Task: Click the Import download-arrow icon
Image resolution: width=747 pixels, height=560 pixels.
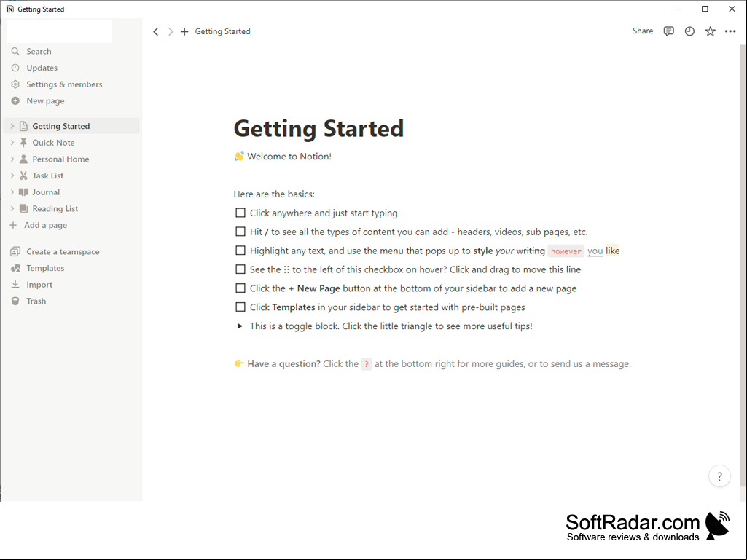Action: pos(15,284)
